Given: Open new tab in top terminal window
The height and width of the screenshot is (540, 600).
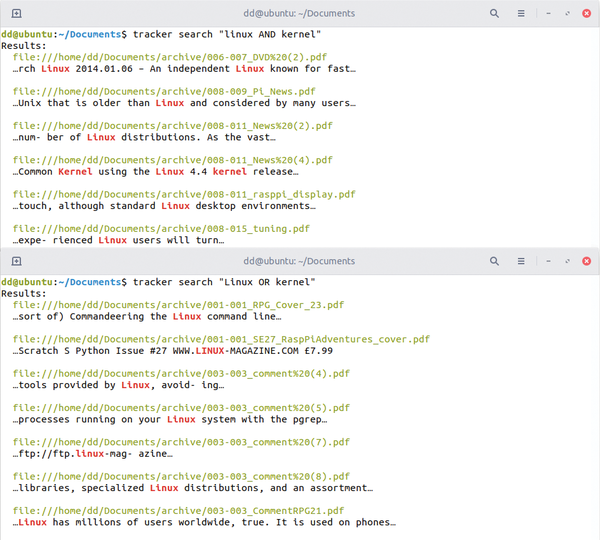Looking at the screenshot, I should click(16, 13).
